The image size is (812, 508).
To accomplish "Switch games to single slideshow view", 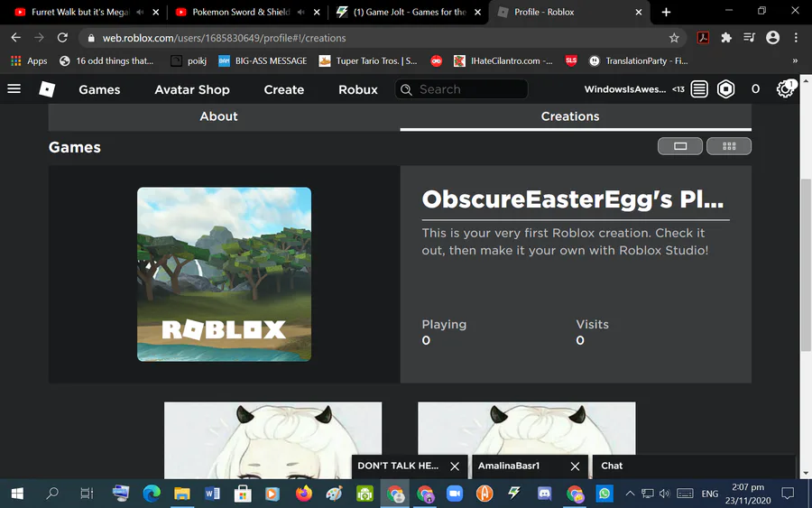I will click(680, 146).
